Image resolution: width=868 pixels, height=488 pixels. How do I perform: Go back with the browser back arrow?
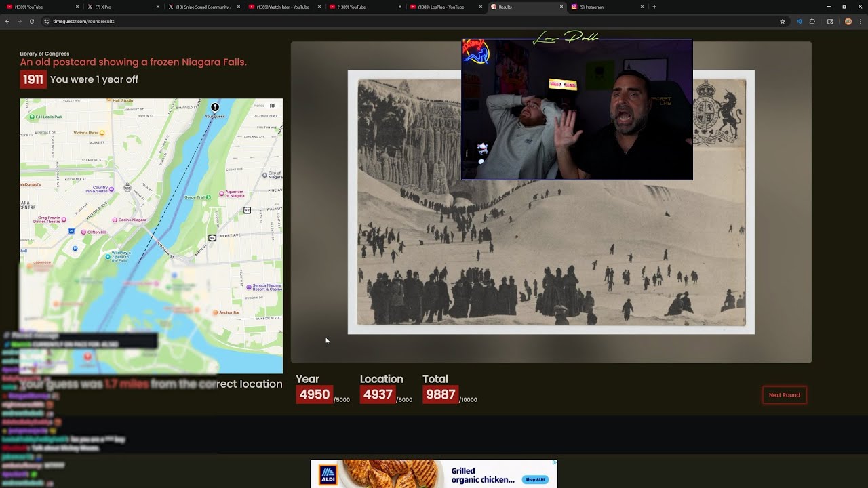[x=7, y=21]
